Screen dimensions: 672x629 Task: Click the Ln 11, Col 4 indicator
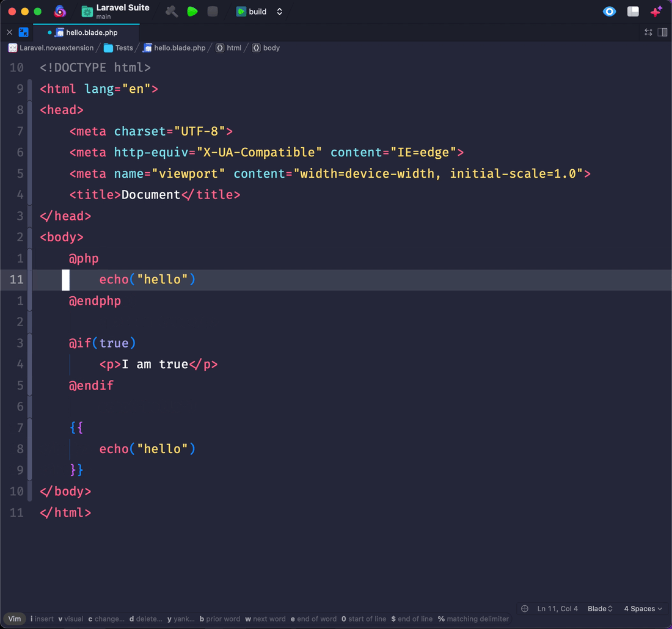coord(557,608)
